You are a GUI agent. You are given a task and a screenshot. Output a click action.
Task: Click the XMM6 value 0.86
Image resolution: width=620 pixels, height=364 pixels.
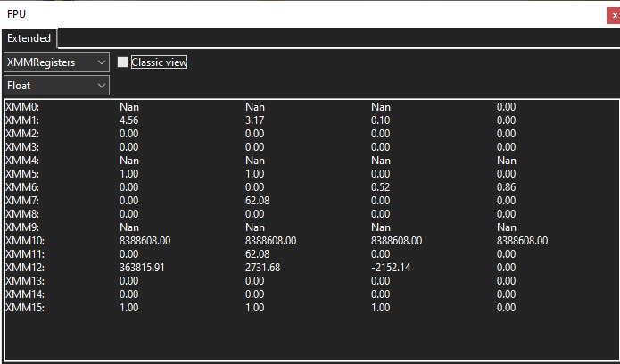coord(507,187)
